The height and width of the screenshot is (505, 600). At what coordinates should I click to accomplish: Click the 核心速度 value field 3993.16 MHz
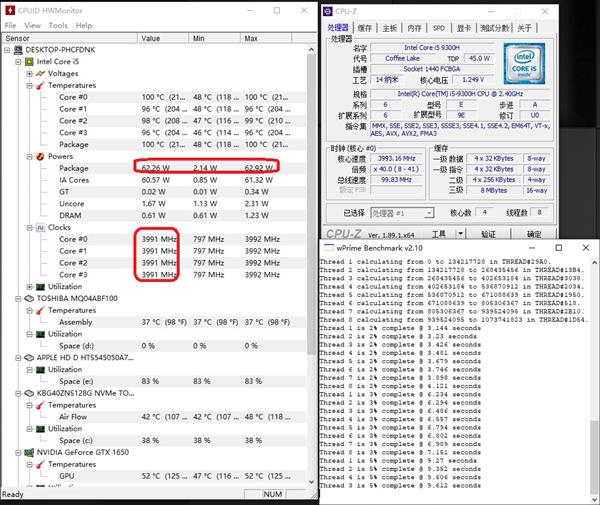[x=396, y=158]
